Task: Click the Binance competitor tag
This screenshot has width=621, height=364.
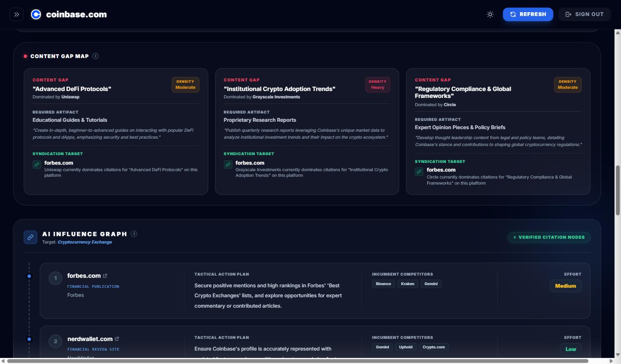Action: point(383,284)
